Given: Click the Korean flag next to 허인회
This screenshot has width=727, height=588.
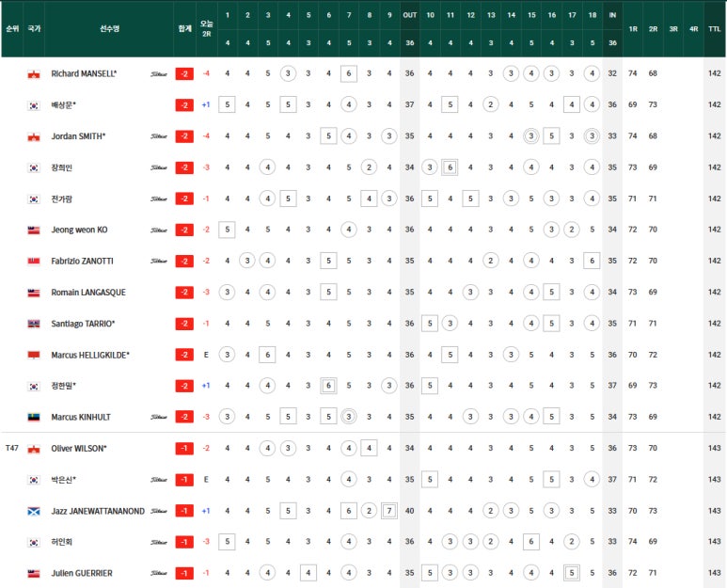Looking at the screenshot, I should pyautogui.click(x=33, y=542).
